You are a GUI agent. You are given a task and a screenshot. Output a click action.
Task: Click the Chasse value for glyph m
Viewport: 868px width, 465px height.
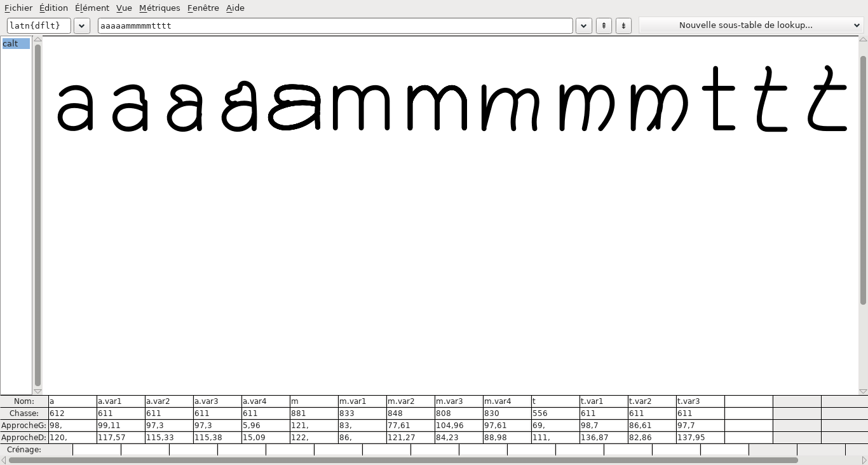(313, 413)
